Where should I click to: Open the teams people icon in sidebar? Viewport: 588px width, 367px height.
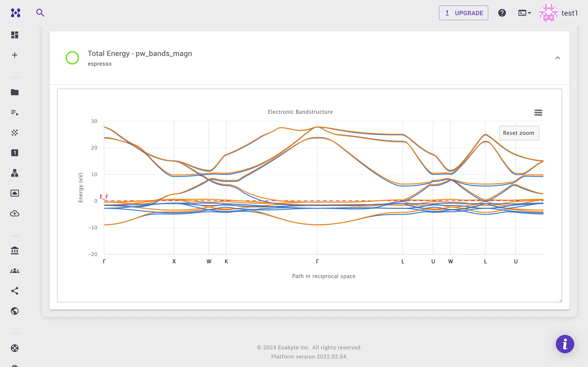tap(15, 271)
